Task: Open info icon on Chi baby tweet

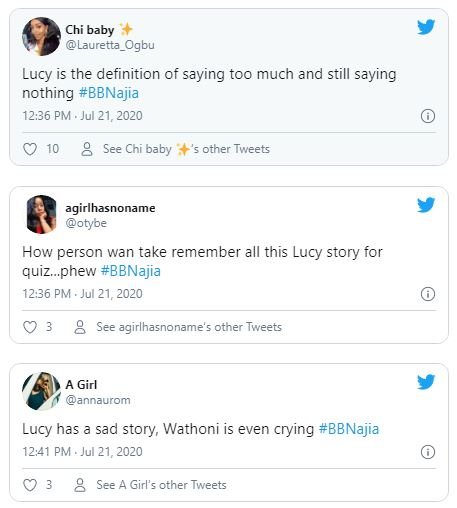Action: point(428,116)
